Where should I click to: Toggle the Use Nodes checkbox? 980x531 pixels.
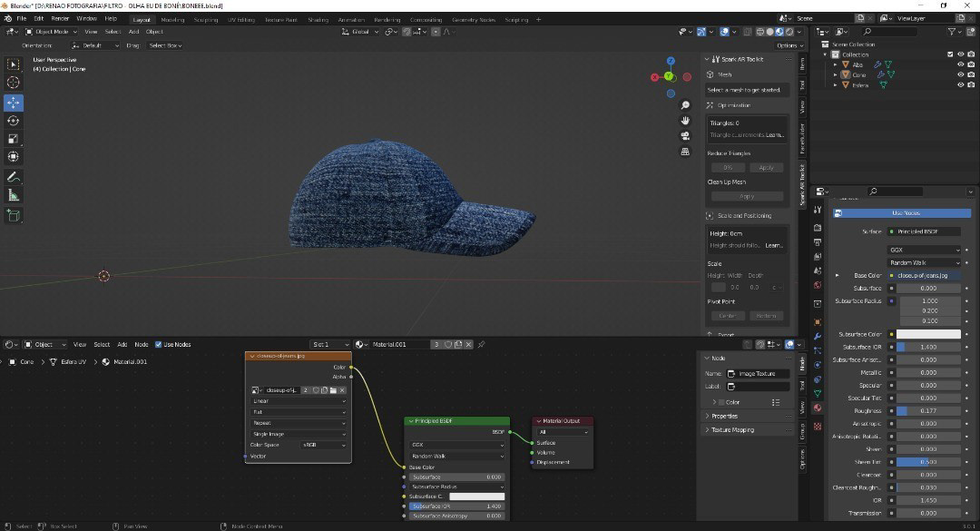click(x=157, y=345)
